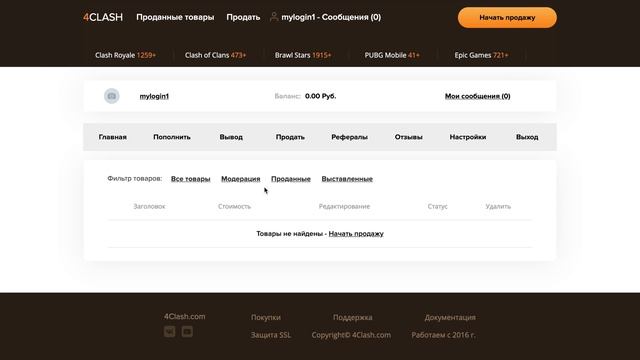
Task: Click the user profile icon in header
Action: (x=274, y=17)
